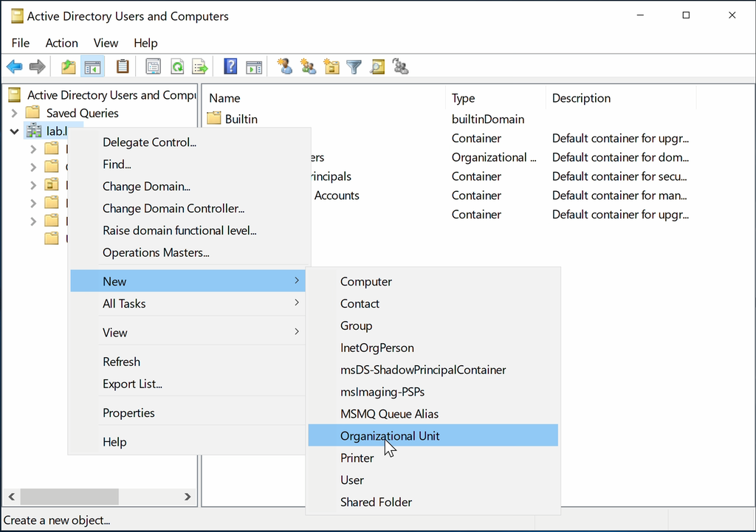Create new organizational unit via toolbar icon

click(x=331, y=66)
